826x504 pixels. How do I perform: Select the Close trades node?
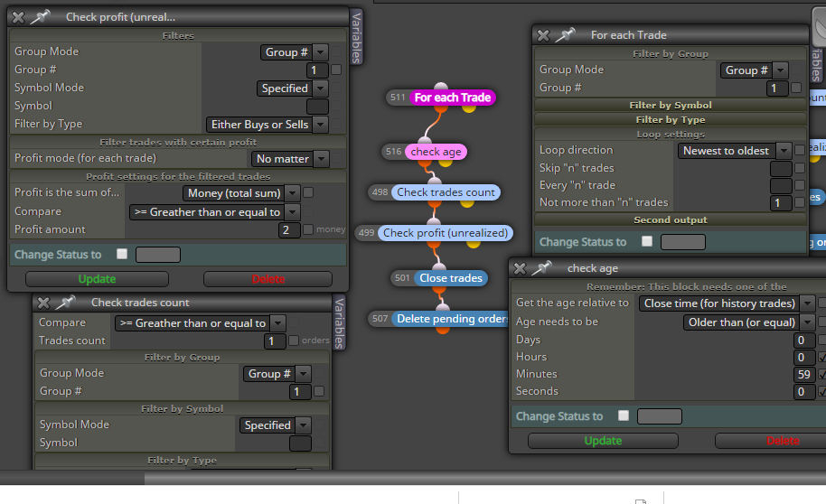[x=450, y=278]
